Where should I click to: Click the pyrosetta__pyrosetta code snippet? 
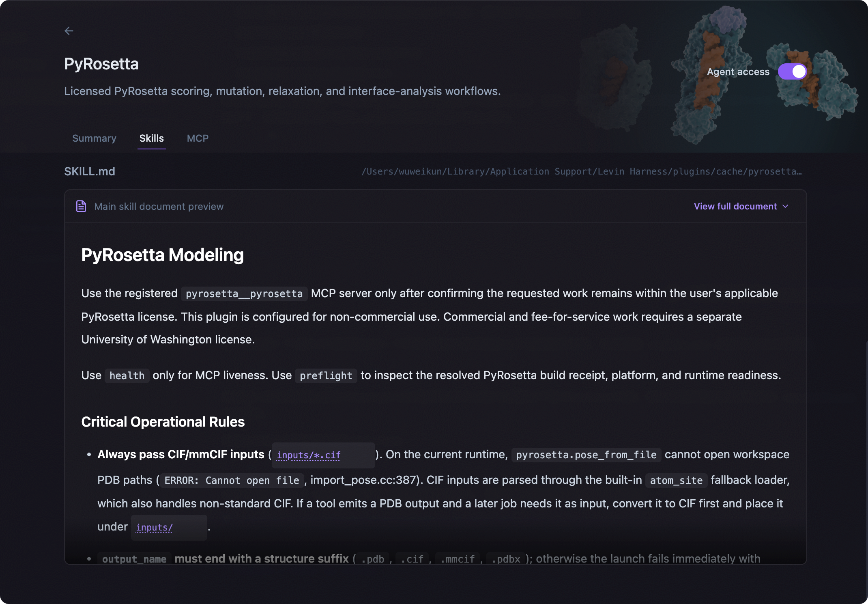(244, 293)
